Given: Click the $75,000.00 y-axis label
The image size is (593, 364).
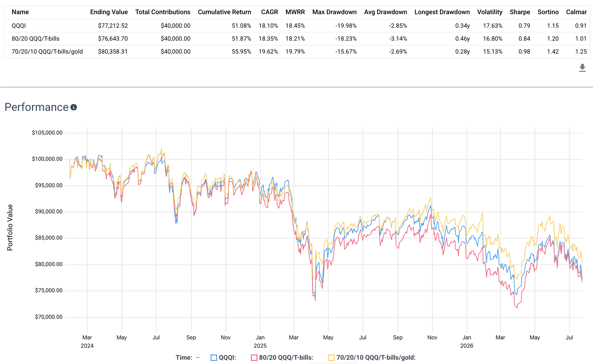Looking at the screenshot, I should [49, 290].
